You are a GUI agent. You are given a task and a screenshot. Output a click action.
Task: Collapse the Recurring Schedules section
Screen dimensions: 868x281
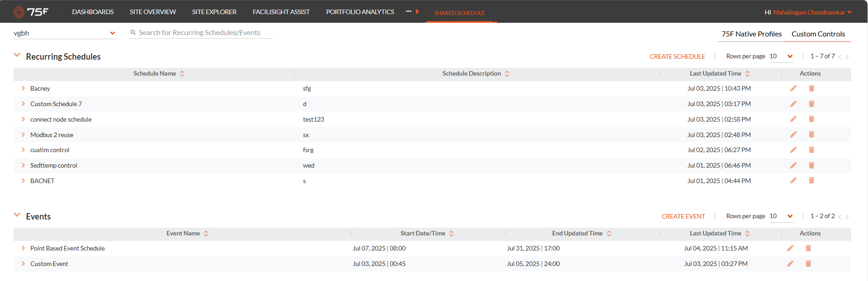click(x=17, y=55)
